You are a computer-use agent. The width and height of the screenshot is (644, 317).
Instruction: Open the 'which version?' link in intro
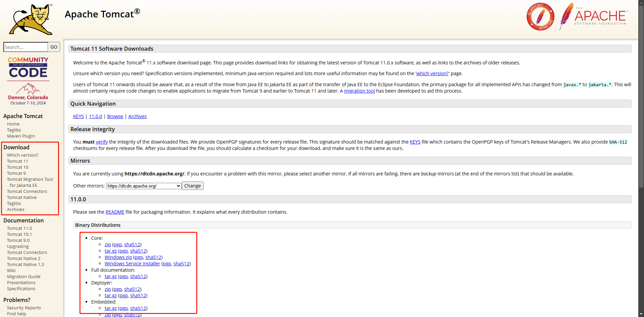point(432,73)
